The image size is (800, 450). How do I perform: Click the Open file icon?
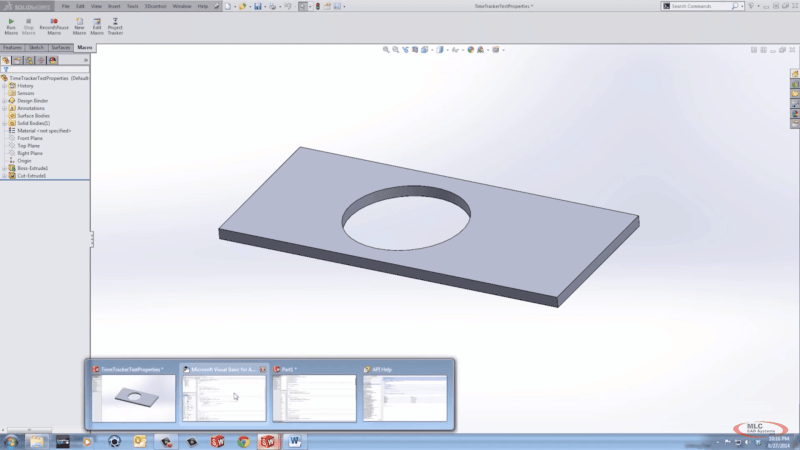242,6
